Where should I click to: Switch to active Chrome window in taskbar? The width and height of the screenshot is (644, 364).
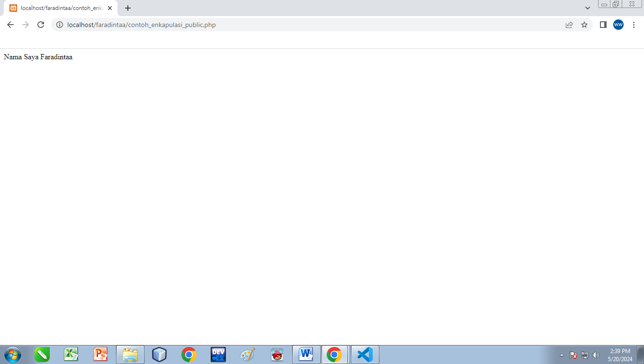335,355
